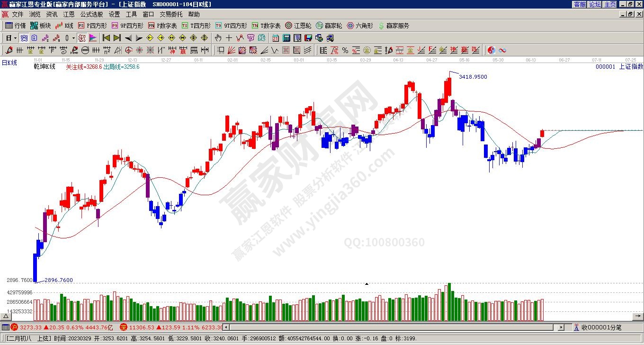The height and width of the screenshot is (345, 644).
Task: Jump to first bar with skip-start arrow
Action: click(x=106, y=38)
